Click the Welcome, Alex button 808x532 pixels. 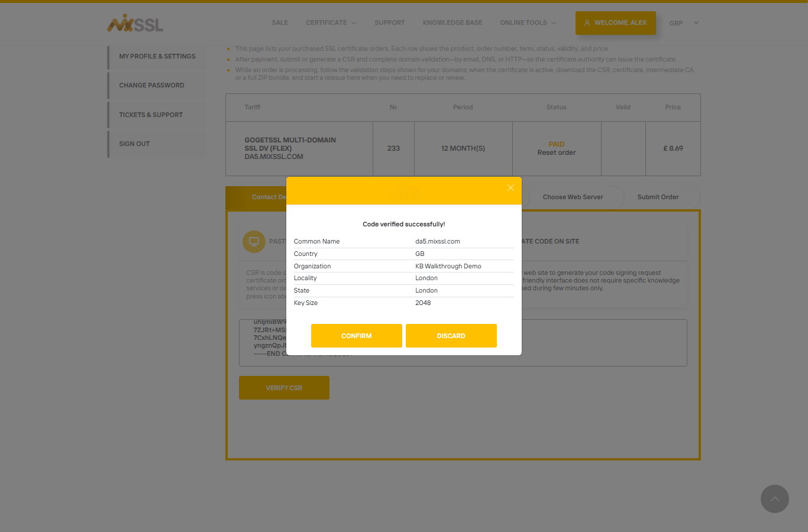point(616,23)
